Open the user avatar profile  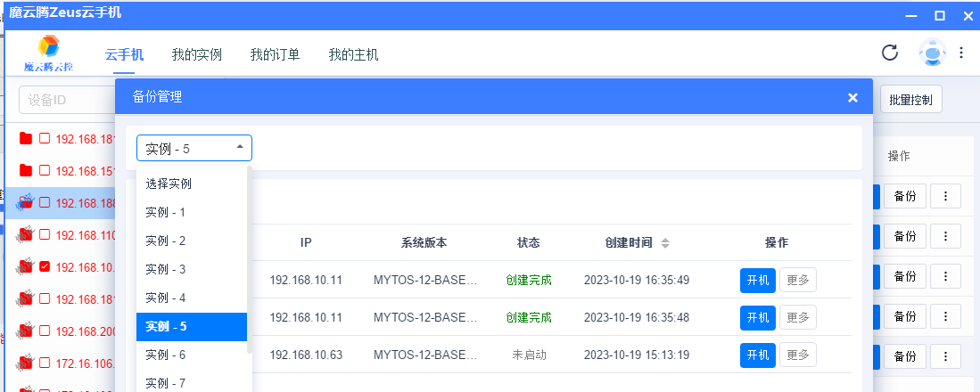tap(932, 53)
